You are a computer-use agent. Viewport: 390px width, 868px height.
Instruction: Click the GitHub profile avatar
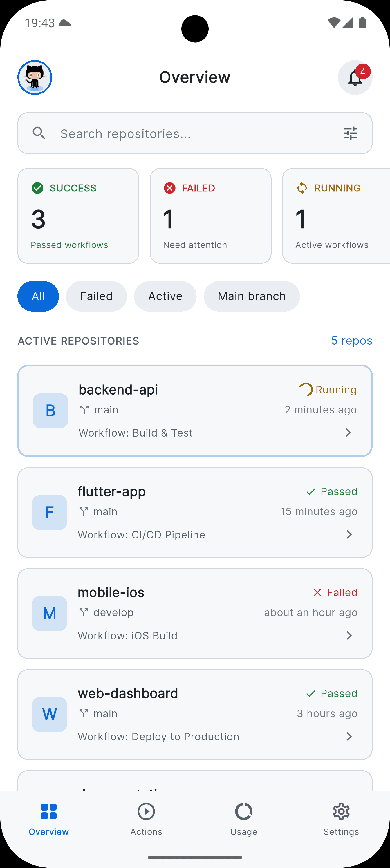[35, 77]
